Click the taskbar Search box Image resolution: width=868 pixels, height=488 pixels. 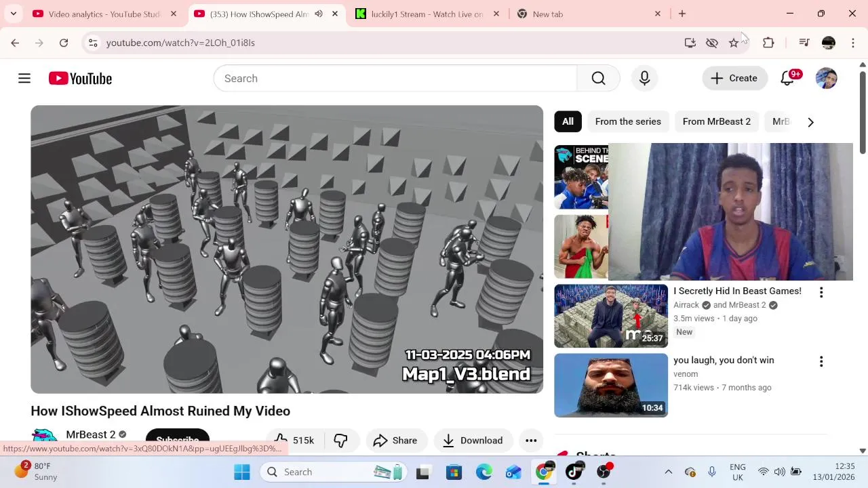pyautogui.click(x=334, y=472)
